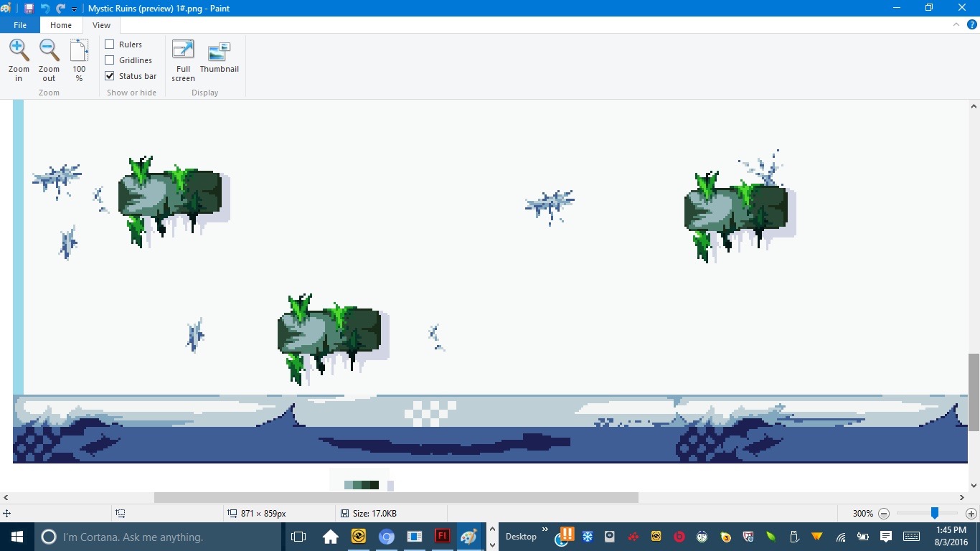This screenshot has height=551, width=980.
Task: Click the Save icon in the title bar
Action: point(29,9)
